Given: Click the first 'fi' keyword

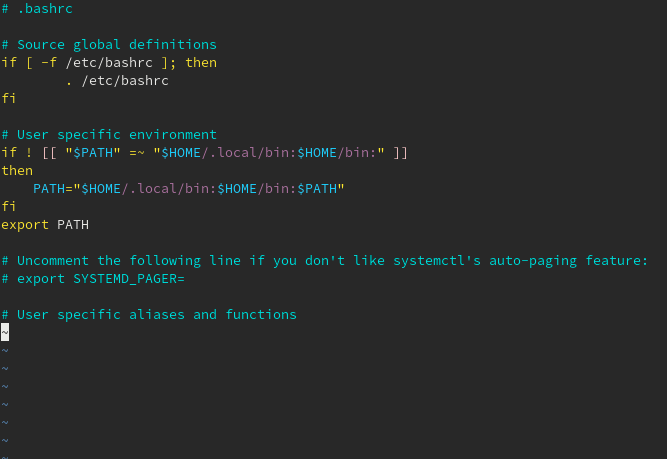Looking at the screenshot, I should 9,99.
